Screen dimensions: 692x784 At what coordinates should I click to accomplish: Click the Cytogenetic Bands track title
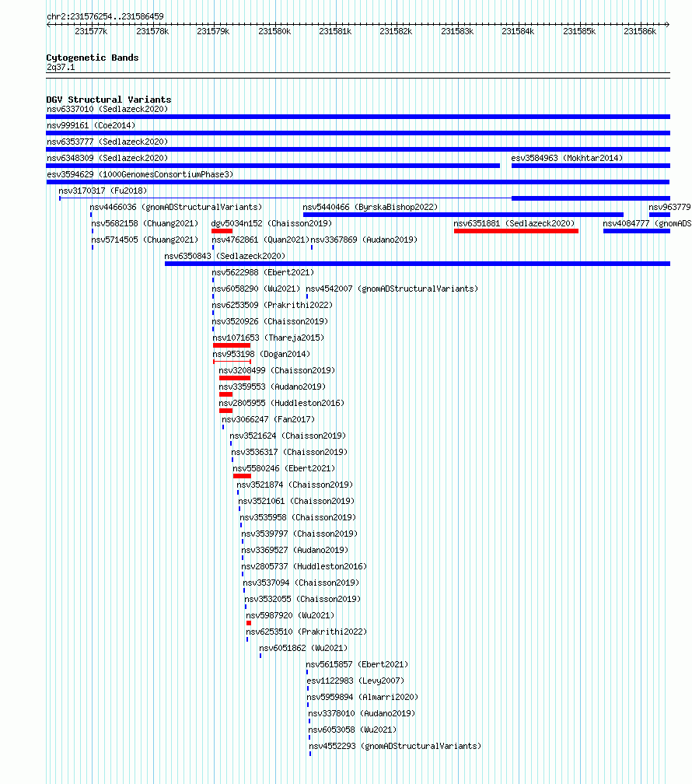[x=93, y=58]
